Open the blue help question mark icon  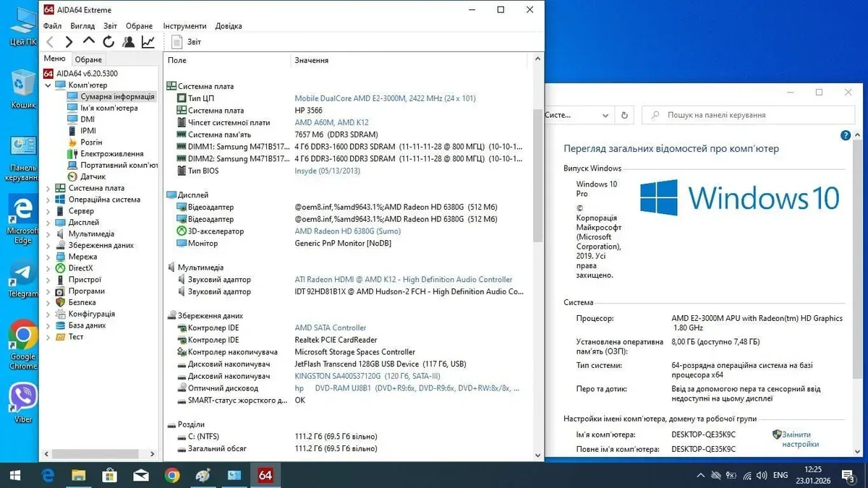tap(846, 135)
